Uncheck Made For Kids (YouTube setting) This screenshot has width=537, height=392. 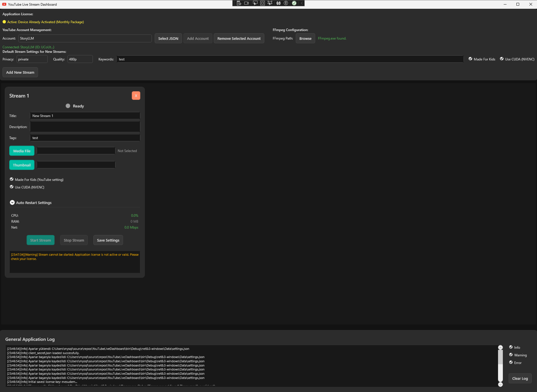12,179
